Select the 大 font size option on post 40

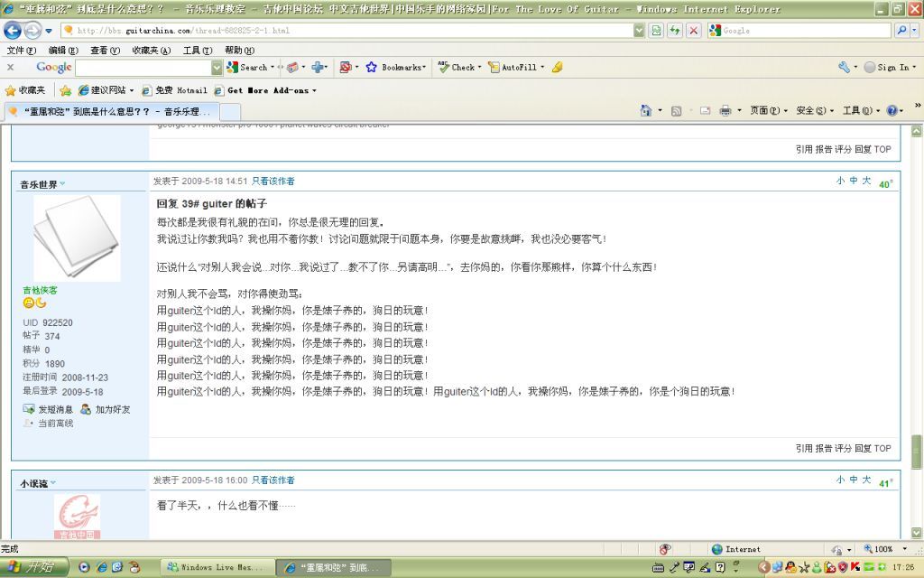[x=866, y=181]
